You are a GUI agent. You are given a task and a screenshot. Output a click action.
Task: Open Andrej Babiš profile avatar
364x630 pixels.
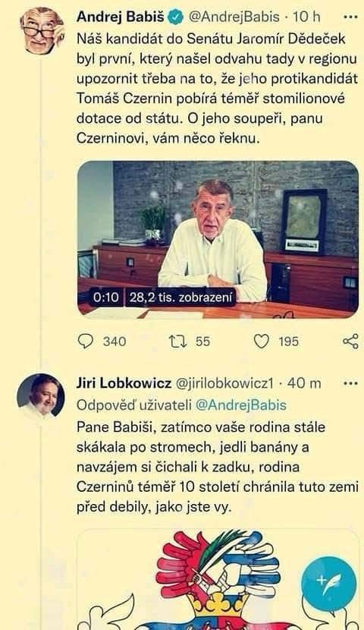(x=42, y=30)
